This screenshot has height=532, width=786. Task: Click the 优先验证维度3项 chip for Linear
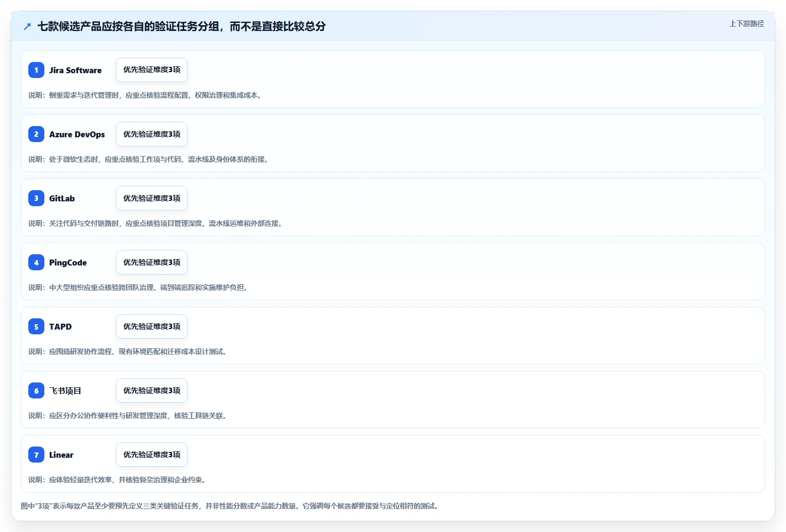[152, 455]
